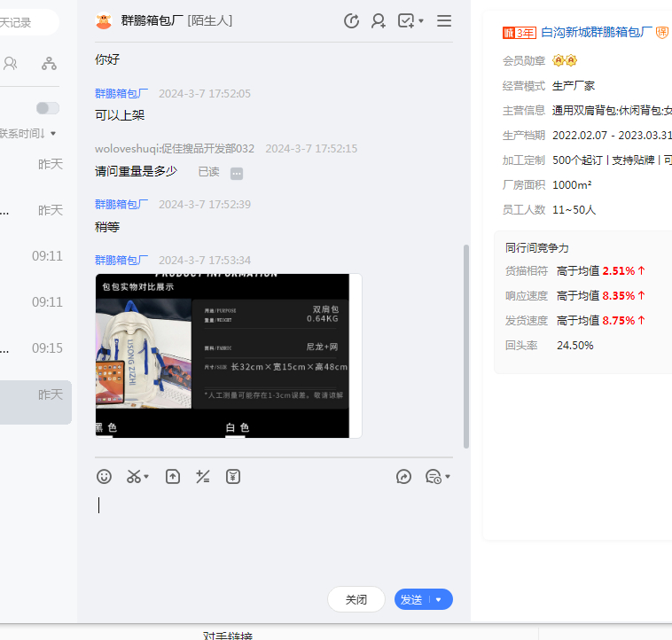
Task: Expand the 联系时间 sort dropdown
Action: pos(53,134)
